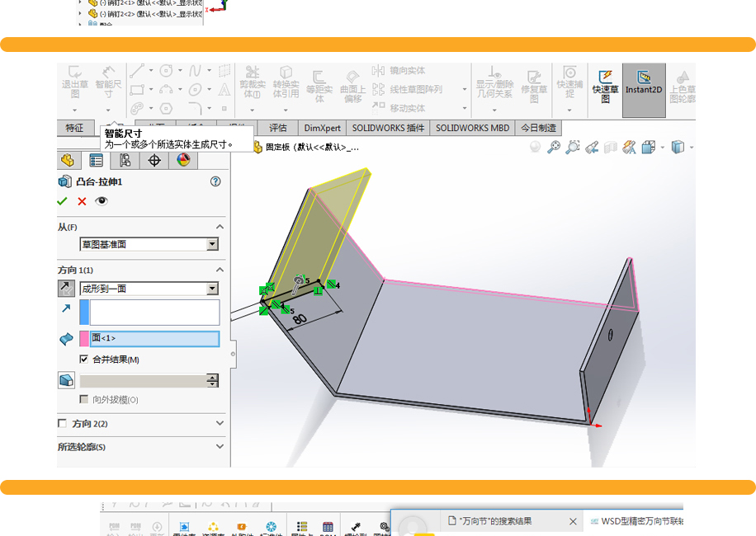Image resolution: width=756 pixels, height=536 pixels.
Task: Select the Circle sketch tool
Action: pos(166,71)
